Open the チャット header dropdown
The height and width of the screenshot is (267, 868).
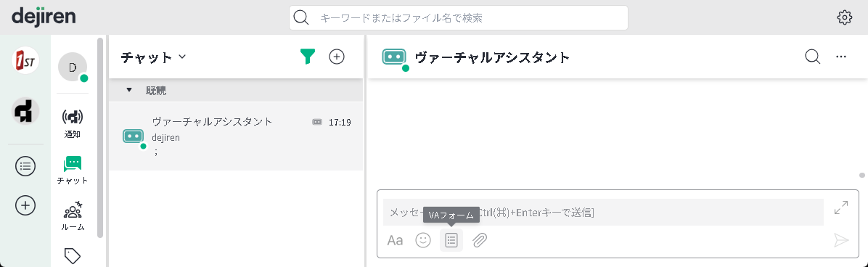click(153, 57)
